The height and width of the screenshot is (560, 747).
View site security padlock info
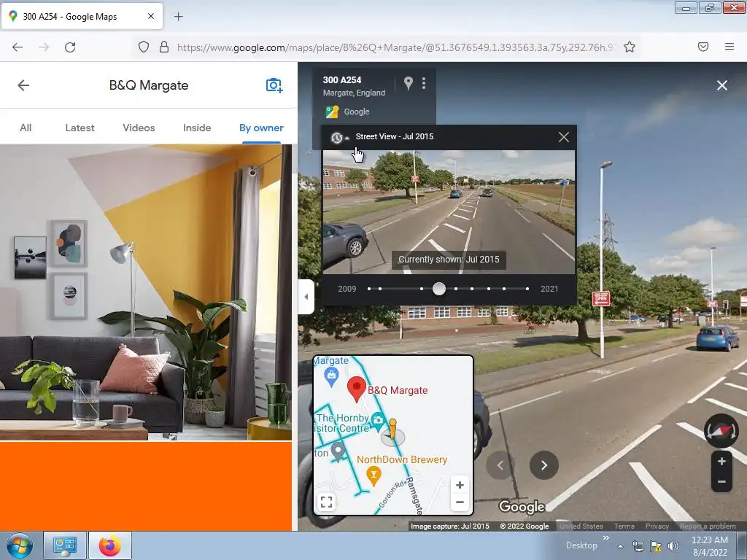click(x=164, y=47)
